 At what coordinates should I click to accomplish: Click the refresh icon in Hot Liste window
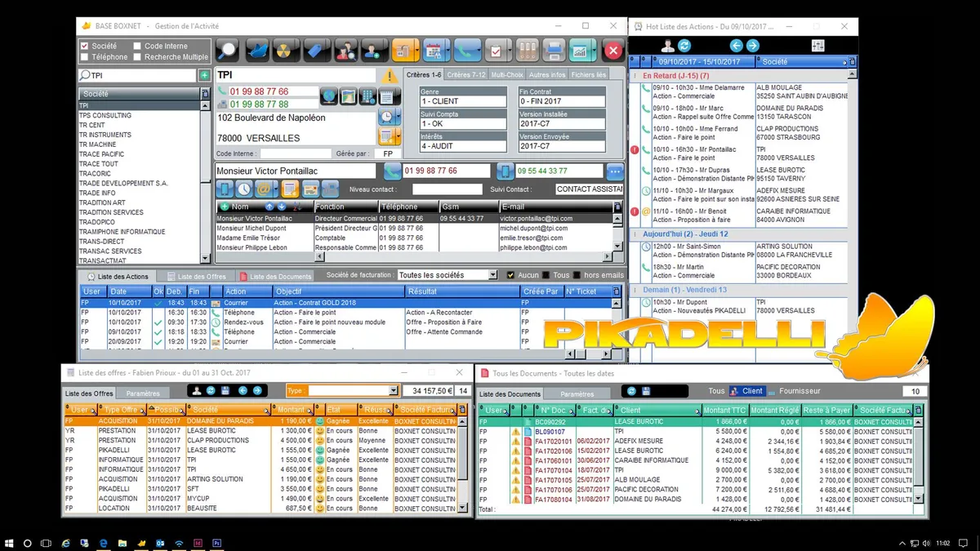684,46
